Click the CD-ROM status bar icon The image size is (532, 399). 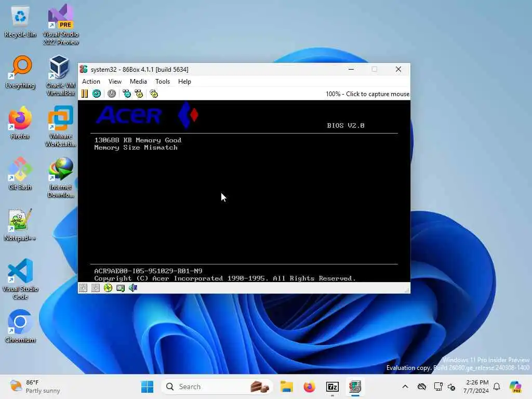(x=108, y=288)
